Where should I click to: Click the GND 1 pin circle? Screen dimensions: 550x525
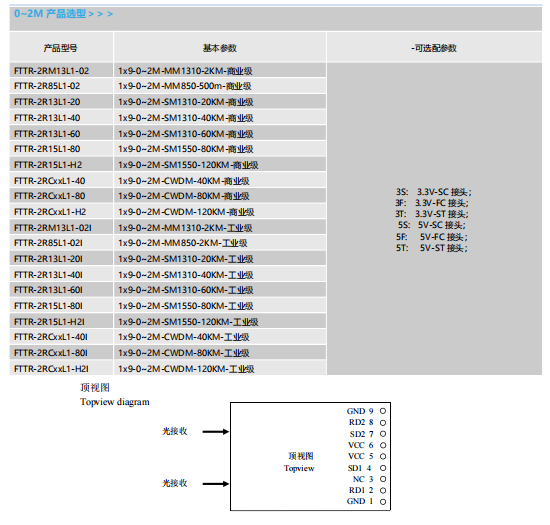383,502
